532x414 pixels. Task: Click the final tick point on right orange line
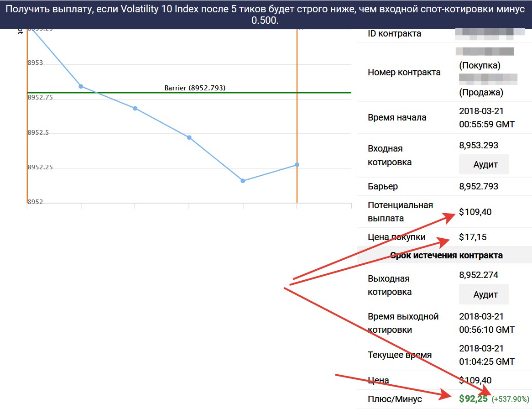(x=297, y=165)
